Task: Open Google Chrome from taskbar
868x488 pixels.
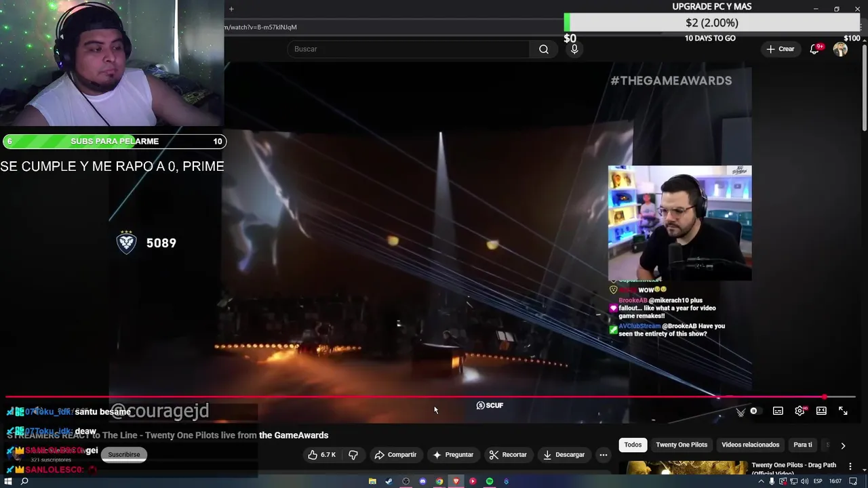Action: 439,481
